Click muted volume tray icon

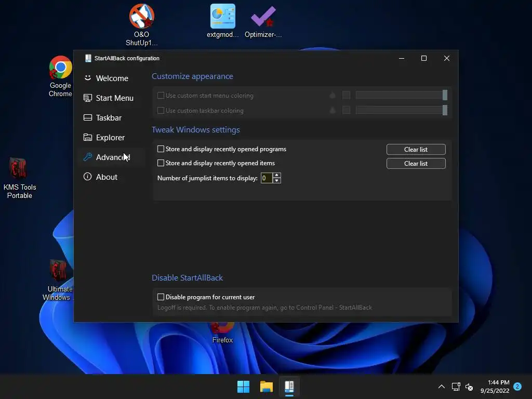pos(469,387)
